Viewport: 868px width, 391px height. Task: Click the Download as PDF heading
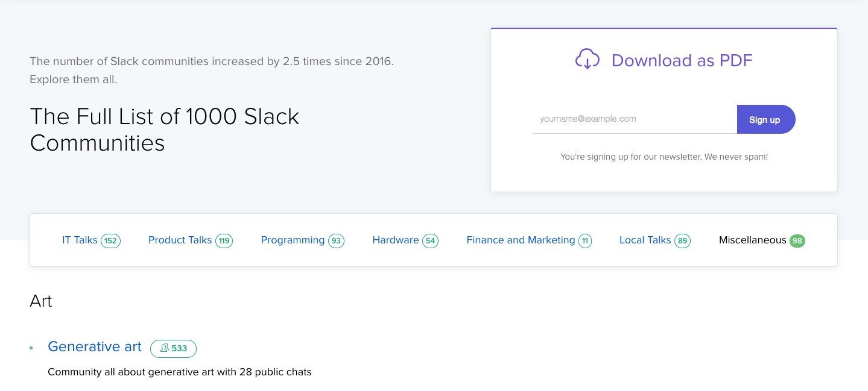(682, 60)
